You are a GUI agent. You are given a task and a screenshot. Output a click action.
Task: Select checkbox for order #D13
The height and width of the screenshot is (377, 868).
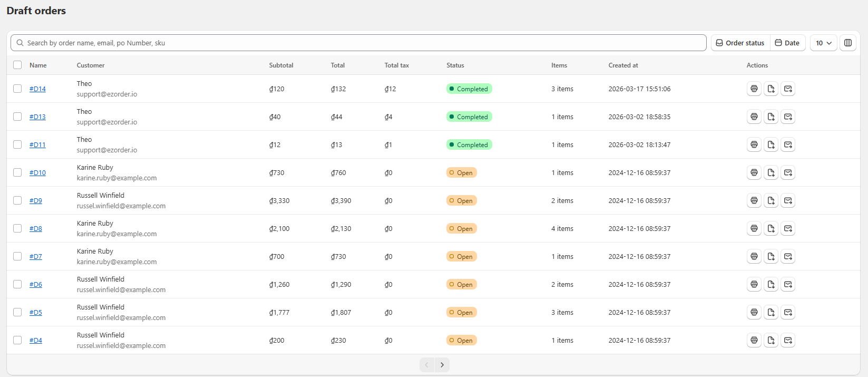tap(17, 117)
